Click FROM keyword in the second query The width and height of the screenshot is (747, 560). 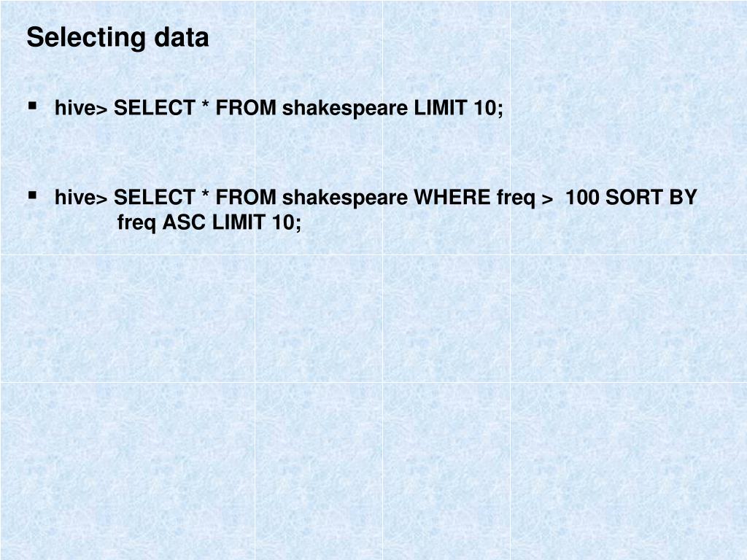click(x=246, y=197)
